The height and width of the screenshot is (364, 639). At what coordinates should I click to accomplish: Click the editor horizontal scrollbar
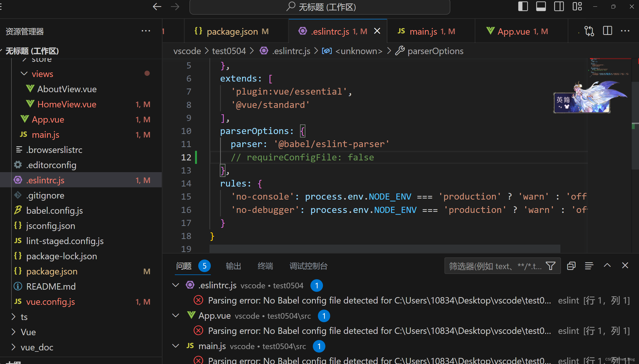385,248
